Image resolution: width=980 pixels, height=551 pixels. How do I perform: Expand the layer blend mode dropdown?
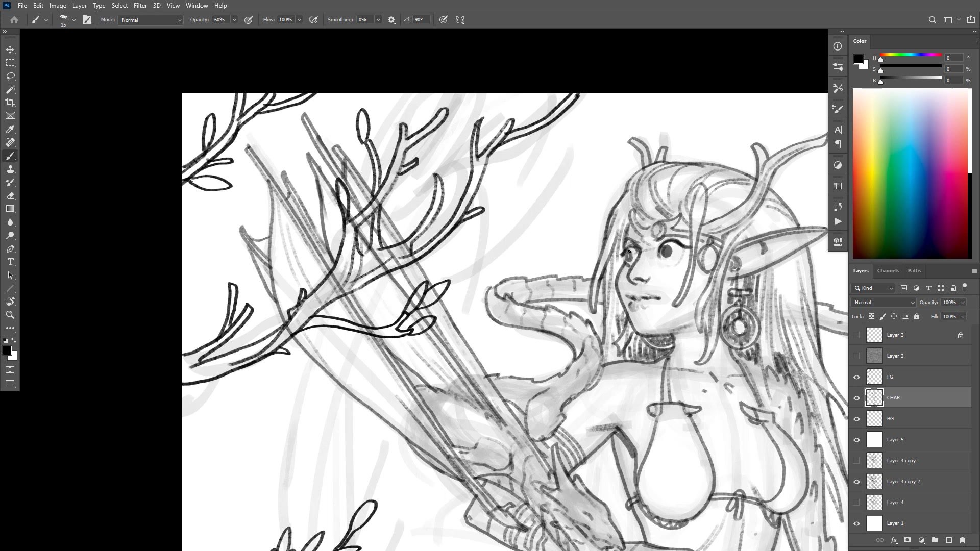click(884, 302)
